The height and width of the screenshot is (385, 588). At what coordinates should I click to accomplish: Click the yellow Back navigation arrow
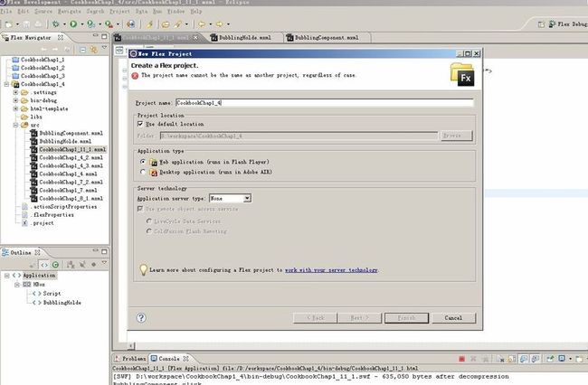[x=202, y=24]
